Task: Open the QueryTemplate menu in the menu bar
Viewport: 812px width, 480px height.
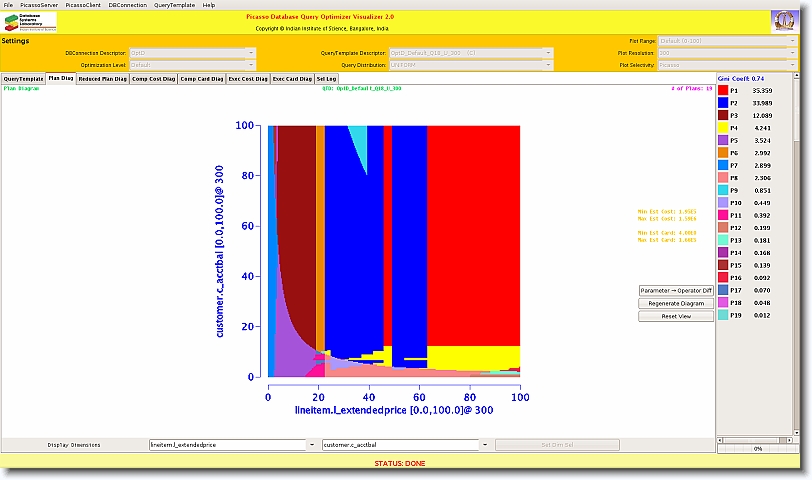Action: click(174, 5)
